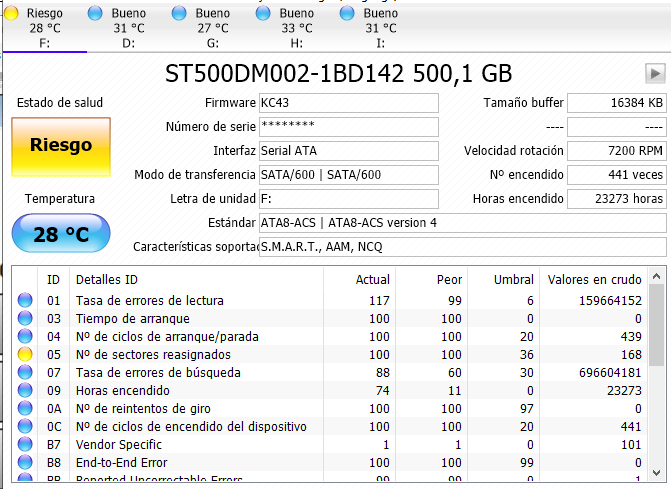Switch to the G: drive tab
671x489 pixels.
212,28
